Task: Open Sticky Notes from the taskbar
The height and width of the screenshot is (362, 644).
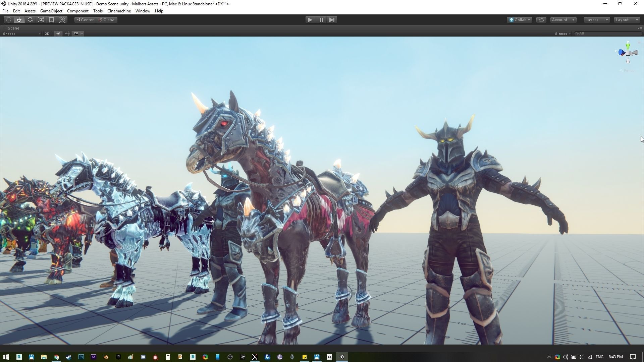Action: coord(305,357)
